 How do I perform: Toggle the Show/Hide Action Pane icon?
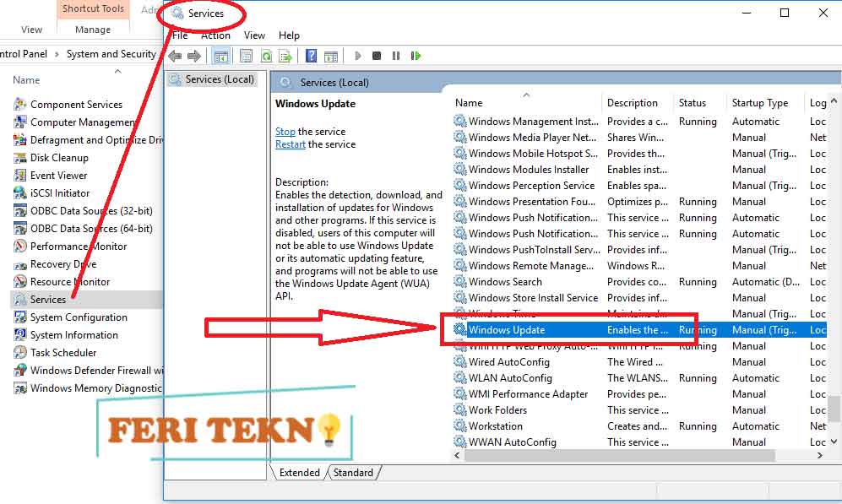point(331,56)
